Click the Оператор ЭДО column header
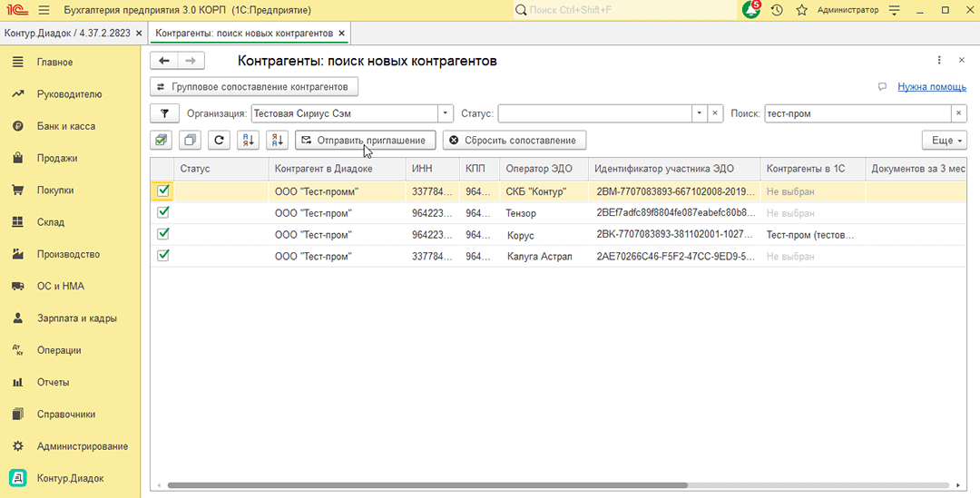Viewport: 980px width, 498px height. (544, 169)
